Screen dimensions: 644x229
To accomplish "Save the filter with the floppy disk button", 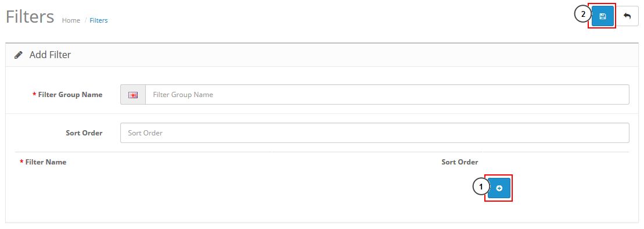I will click(x=603, y=16).
